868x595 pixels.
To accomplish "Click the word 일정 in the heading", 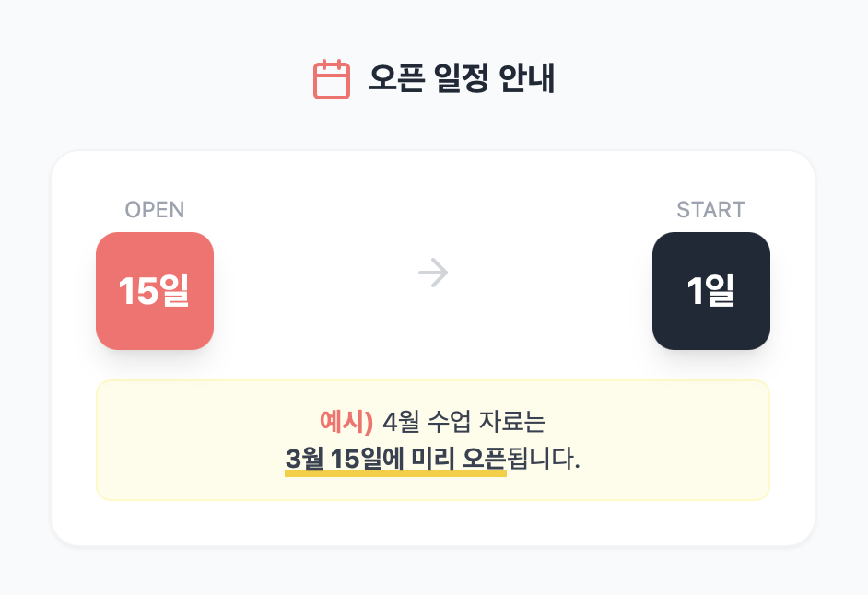I will [460, 79].
